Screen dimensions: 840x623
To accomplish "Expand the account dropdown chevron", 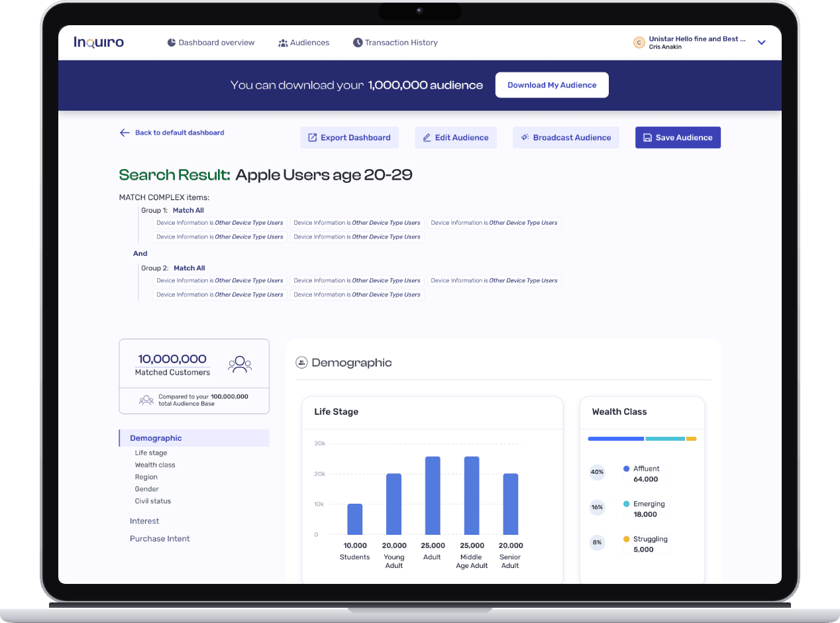I will tap(762, 42).
